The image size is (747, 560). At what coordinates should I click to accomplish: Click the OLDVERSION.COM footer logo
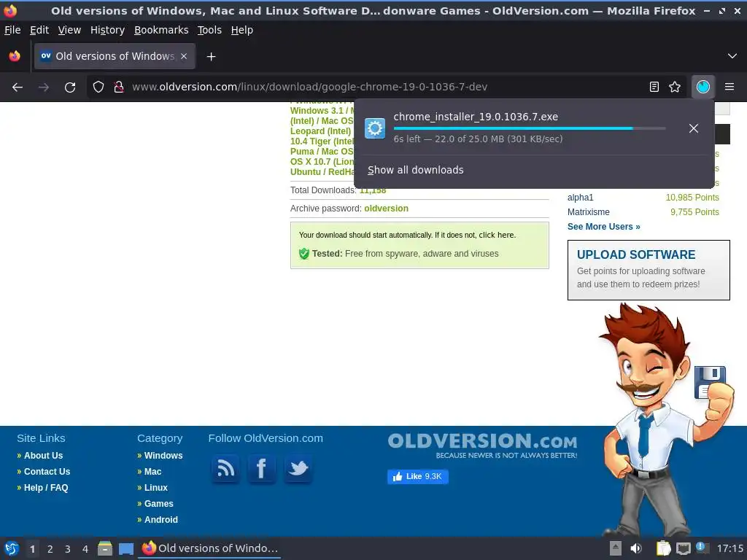[482, 446]
